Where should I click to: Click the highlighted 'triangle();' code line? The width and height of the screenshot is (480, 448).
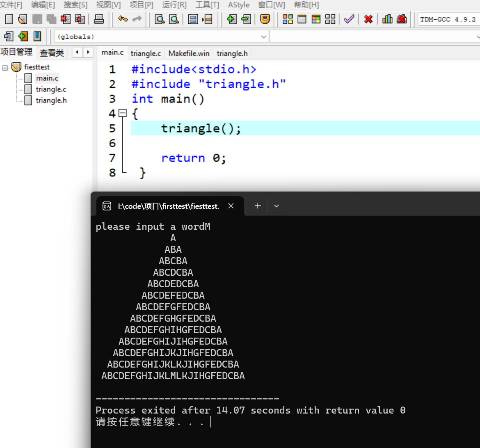pos(305,128)
